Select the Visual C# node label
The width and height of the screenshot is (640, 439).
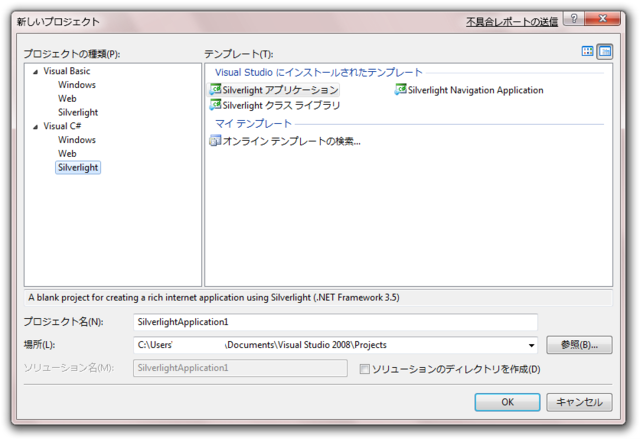62,126
